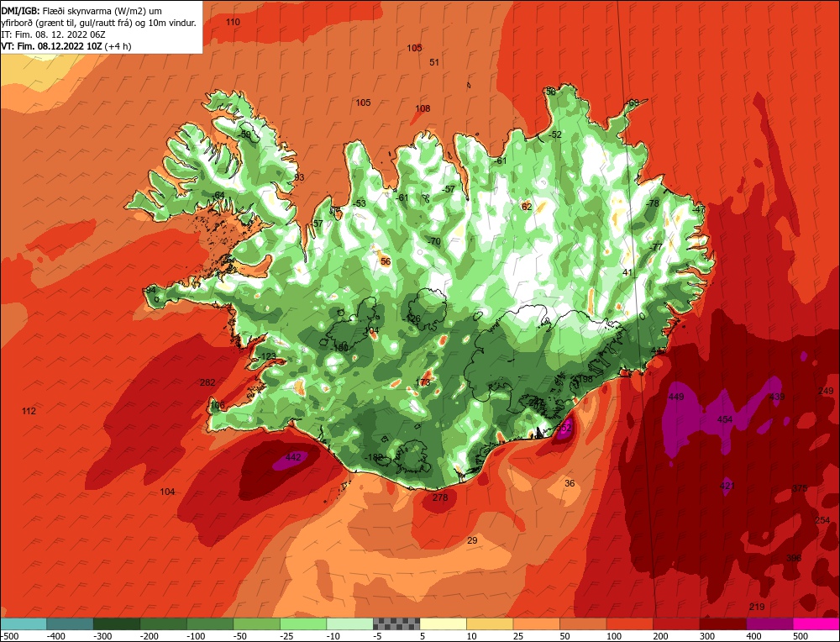
Task: Select the red swatch between 200 and 300
Action: [x=676, y=624]
